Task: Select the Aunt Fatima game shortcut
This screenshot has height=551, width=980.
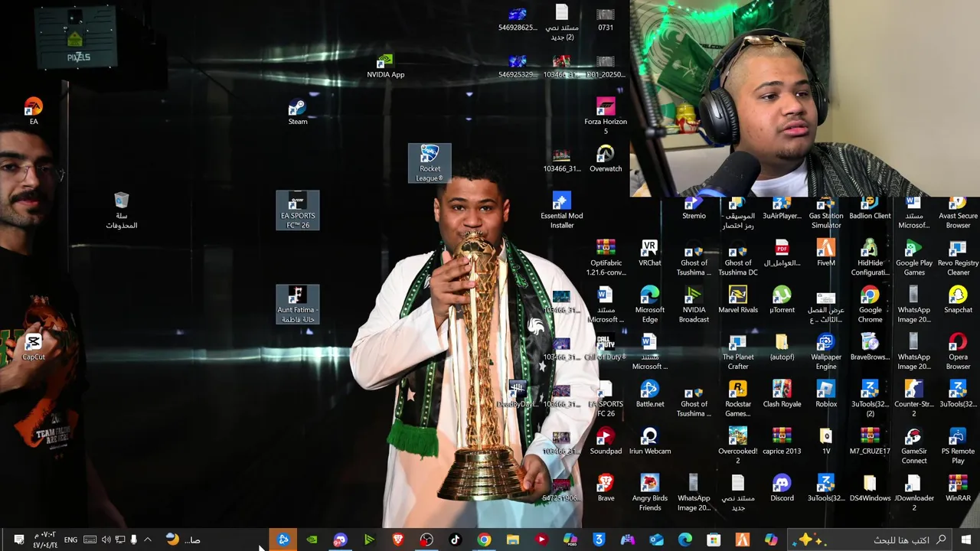Action: 298,305
